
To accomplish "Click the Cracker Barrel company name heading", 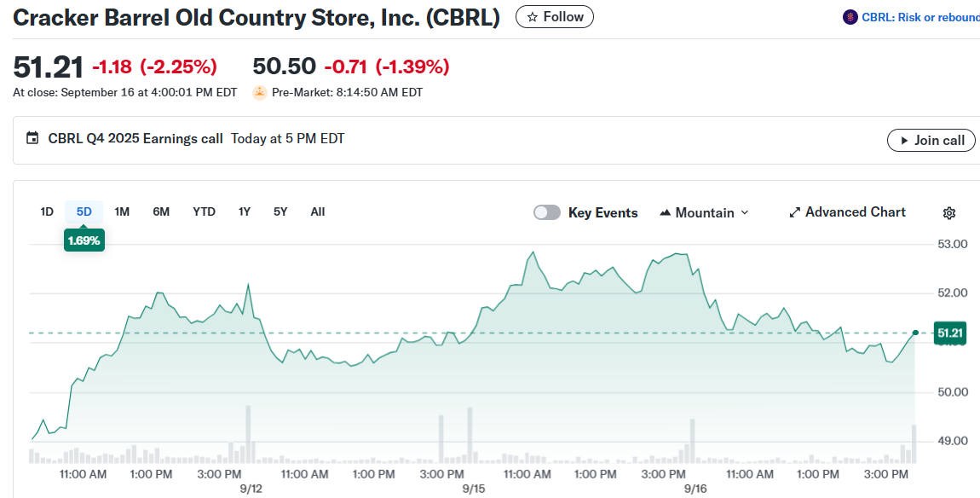I will point(257,18).
